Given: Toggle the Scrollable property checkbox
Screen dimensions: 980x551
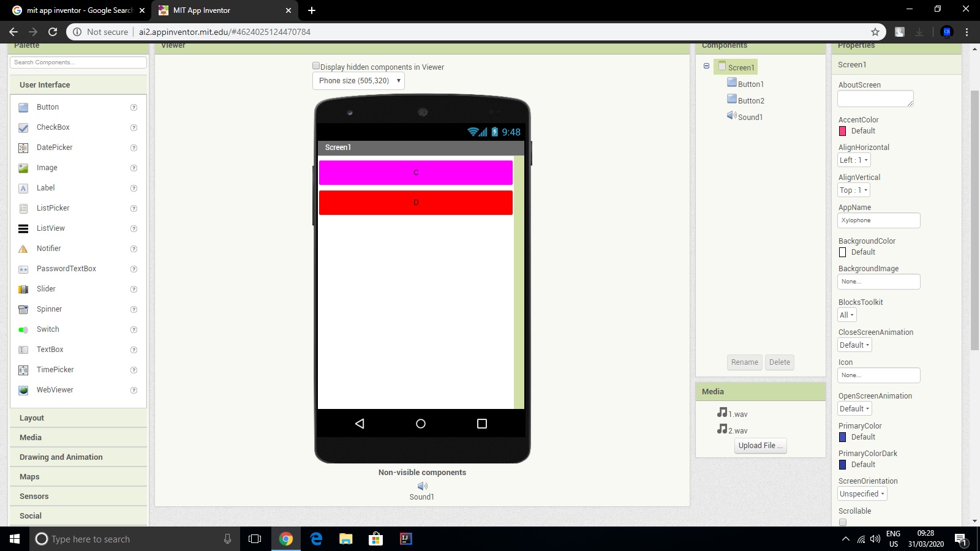Looking at the screenshot, I should (x=843, y=522).
